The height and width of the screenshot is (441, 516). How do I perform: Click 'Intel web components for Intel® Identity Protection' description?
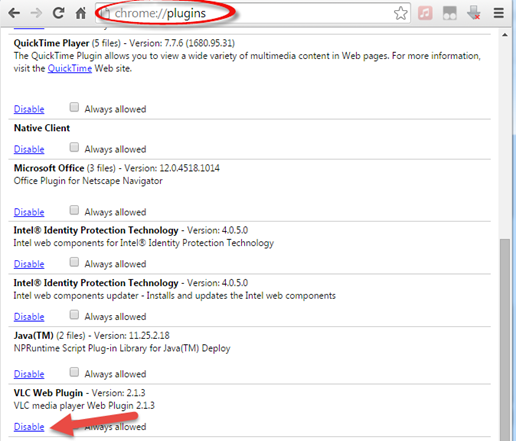pyautogui.click(x=144, y=243)
